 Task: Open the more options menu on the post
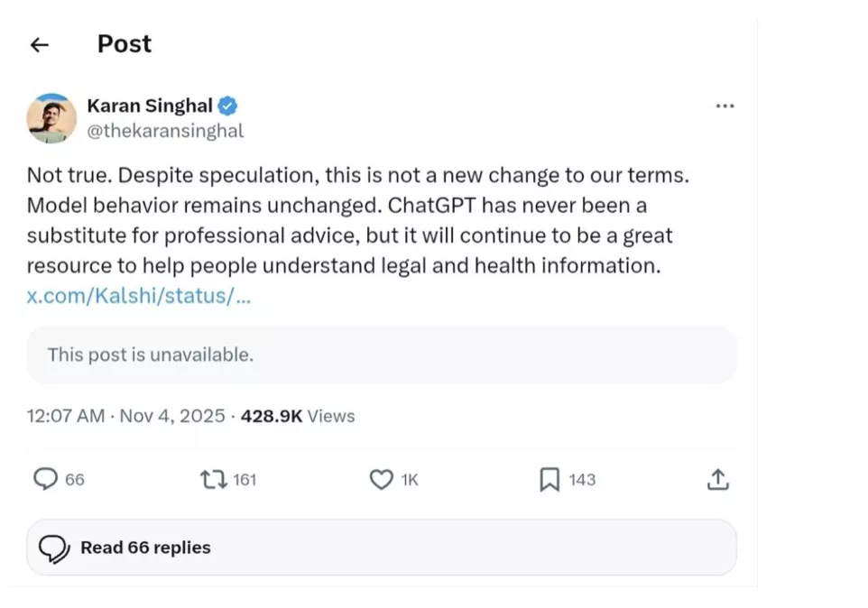[725, 106]
